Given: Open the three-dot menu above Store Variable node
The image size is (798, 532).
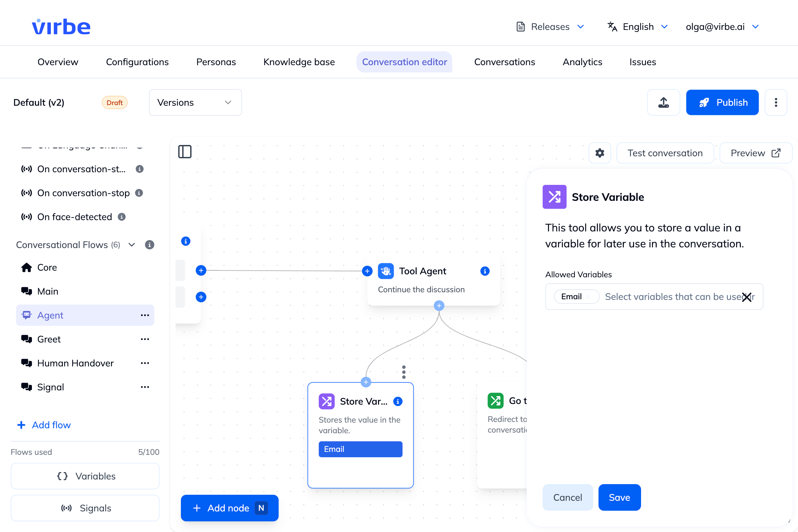Looking at the screenshot, I should 404,372.
